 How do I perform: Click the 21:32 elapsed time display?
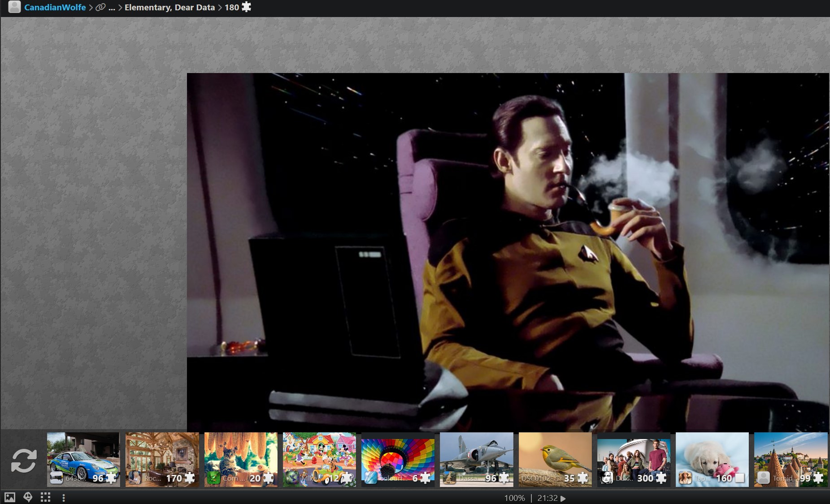[547, 498]
